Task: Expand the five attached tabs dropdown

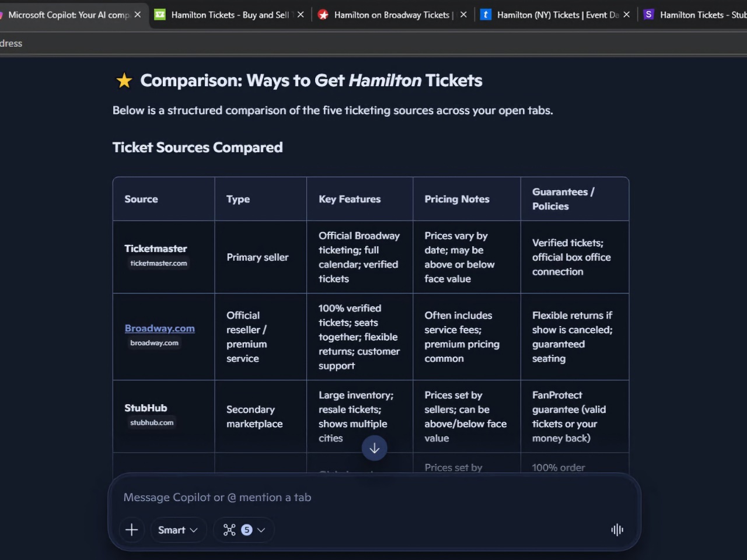Action: click(x=261, y=530)
